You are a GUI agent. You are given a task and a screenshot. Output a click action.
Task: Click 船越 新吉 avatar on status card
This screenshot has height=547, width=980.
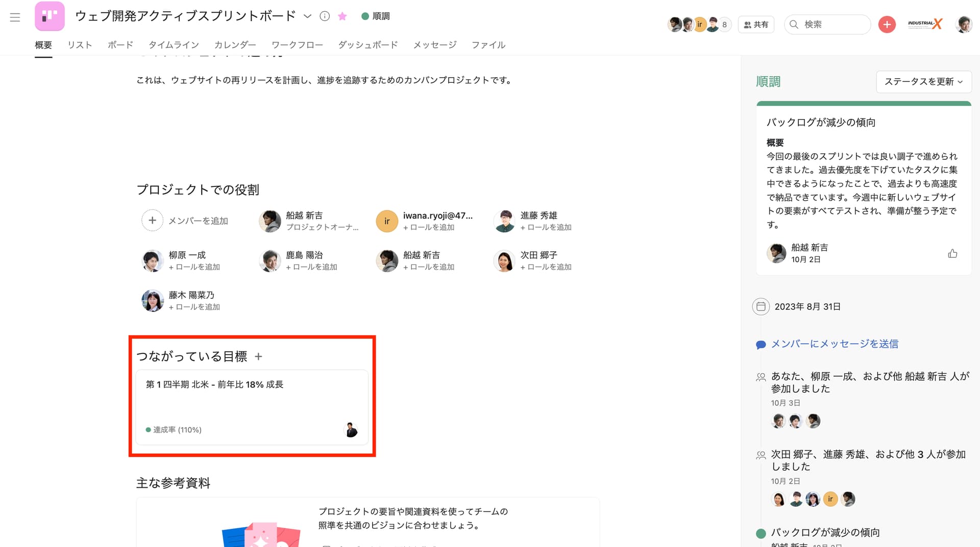tap(776, 253)
